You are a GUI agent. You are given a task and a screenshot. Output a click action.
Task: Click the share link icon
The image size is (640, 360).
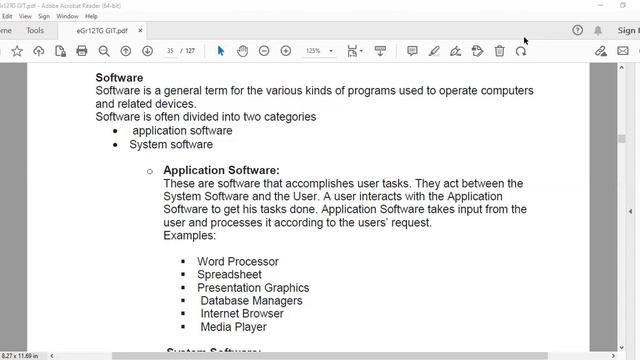pyautogui.click(x=600, y=51)
